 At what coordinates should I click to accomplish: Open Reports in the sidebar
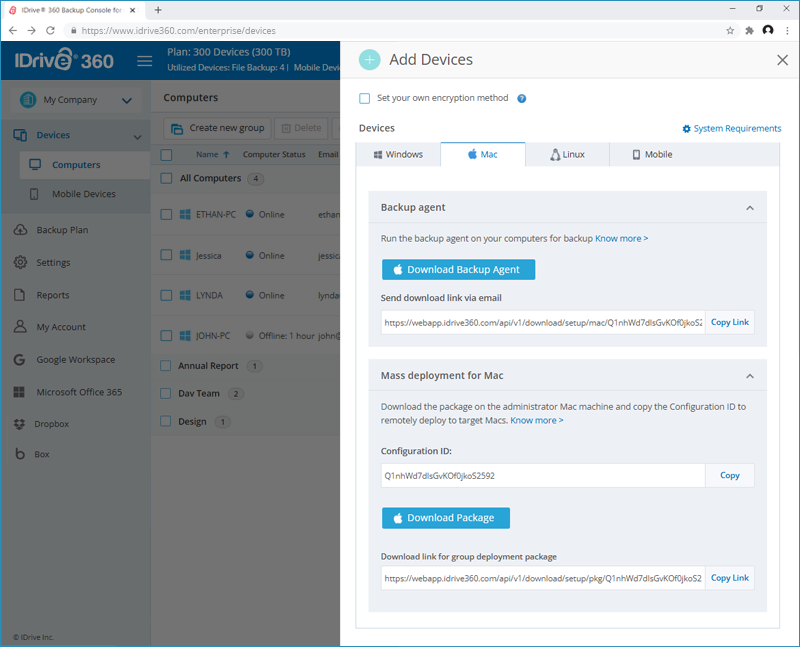[x=53, y=295]
